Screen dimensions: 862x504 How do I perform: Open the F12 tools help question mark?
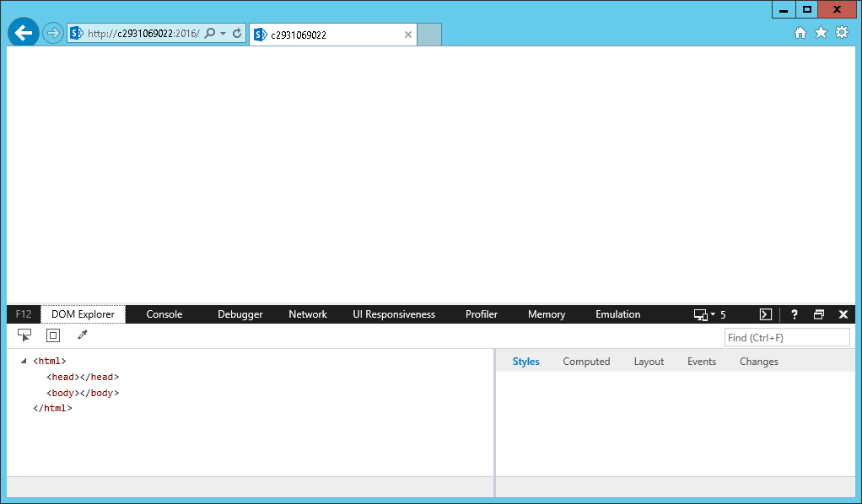[794, 314]
